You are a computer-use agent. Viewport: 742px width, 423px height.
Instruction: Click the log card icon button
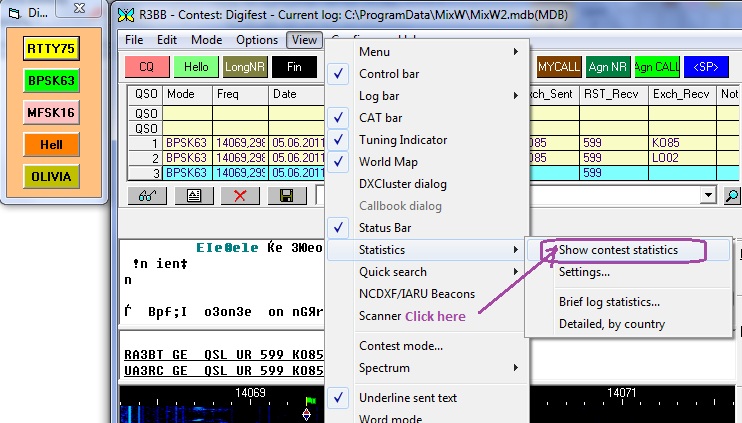pyautogui.click(x=193, y=196)
